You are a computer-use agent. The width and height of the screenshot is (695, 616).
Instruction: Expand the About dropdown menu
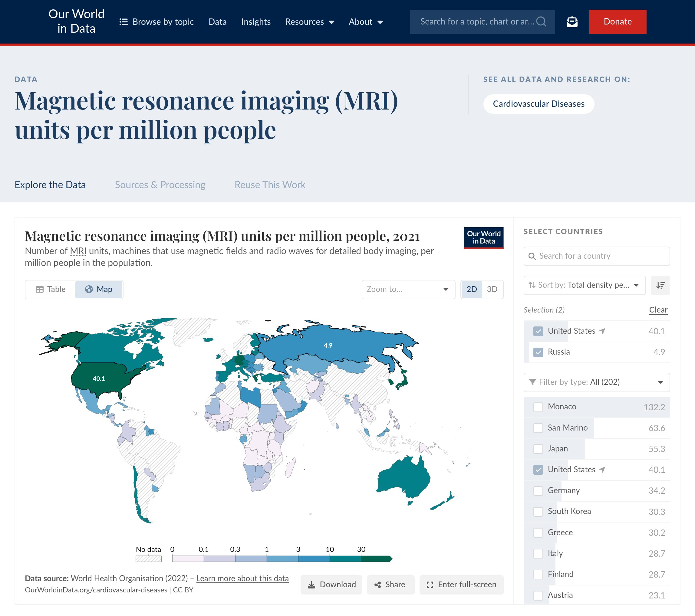point(366,22)
